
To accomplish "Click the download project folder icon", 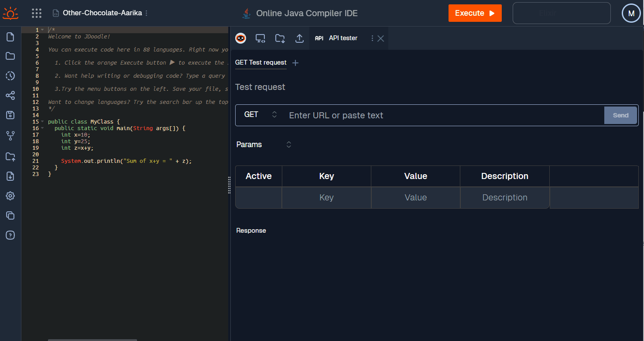I will [280, 38].
